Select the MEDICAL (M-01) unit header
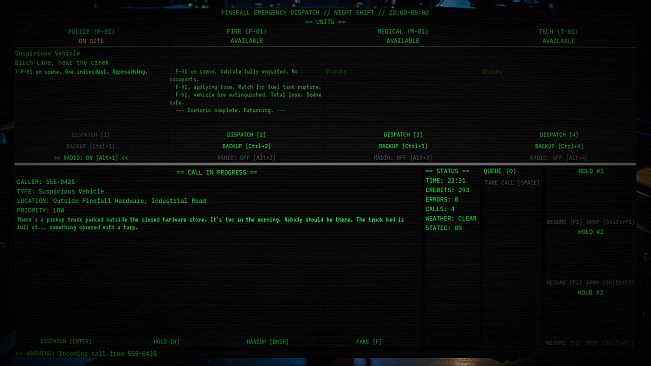651x366 pixels. tap(403, 32)
